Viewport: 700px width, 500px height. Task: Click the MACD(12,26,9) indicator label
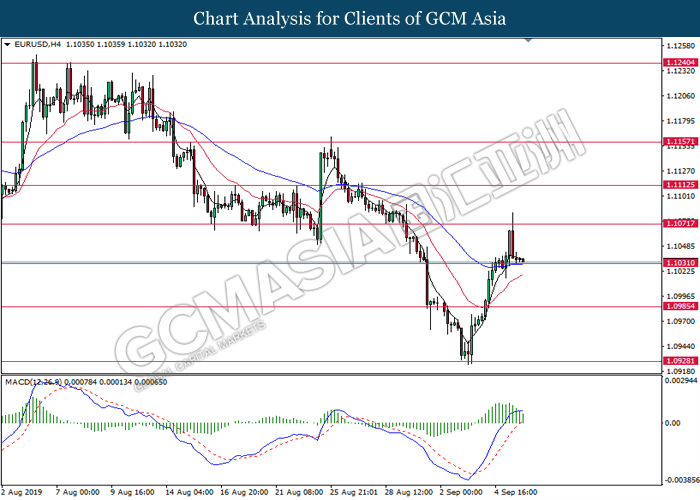point(33,382)
